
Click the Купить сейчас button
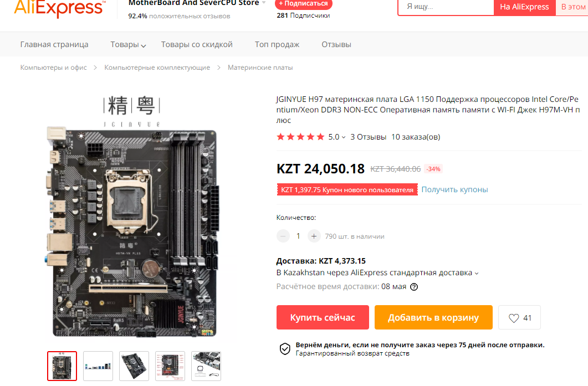323,317
